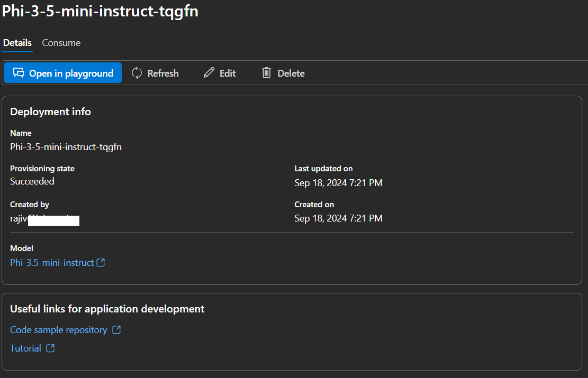Click the deployment name value Phi-3-5-mini-instruct-tqgfn

point(66,147)
